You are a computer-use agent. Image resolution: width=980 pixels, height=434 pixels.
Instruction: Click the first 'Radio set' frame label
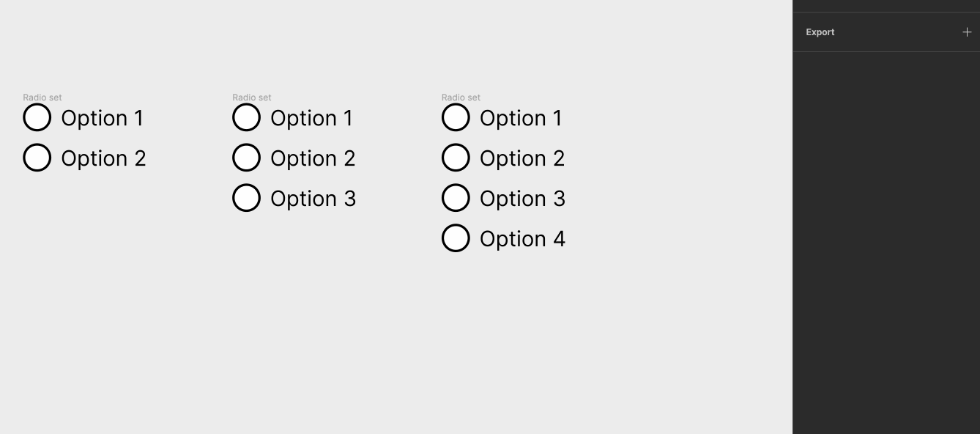coord(42,97)
